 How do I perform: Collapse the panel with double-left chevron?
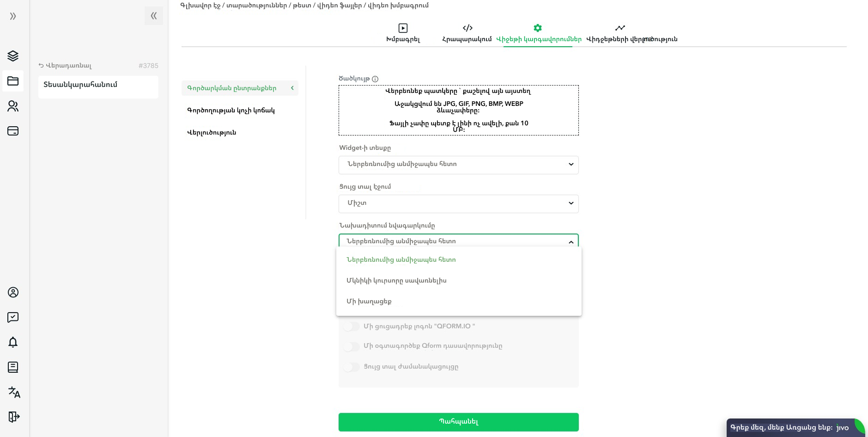pos(154,16)
